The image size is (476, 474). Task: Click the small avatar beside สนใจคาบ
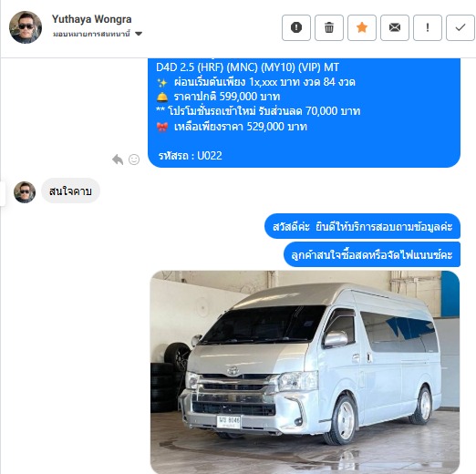25,192
